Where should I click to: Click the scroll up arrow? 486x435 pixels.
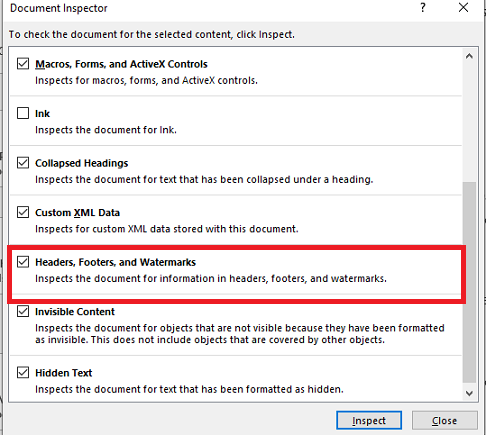pos(469,56)
